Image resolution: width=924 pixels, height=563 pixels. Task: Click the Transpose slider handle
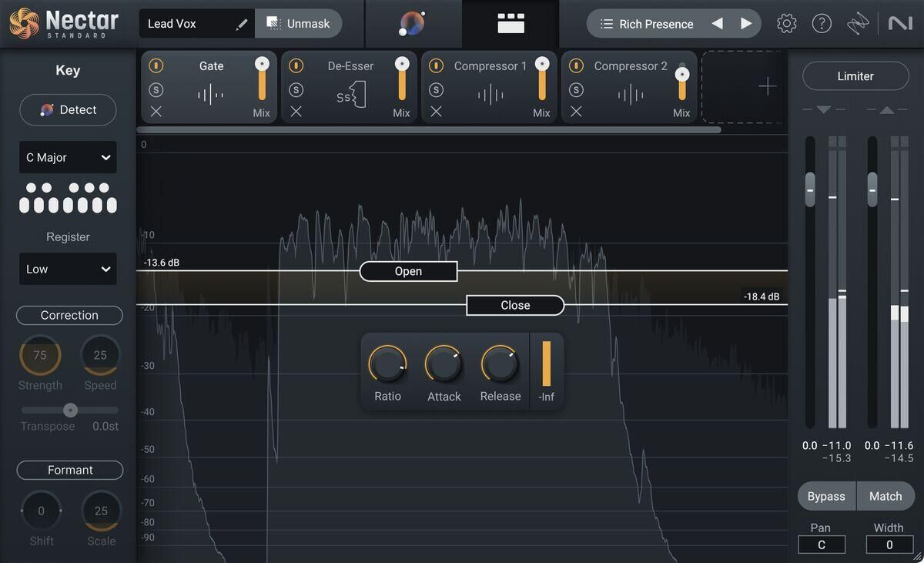point(70,410)
